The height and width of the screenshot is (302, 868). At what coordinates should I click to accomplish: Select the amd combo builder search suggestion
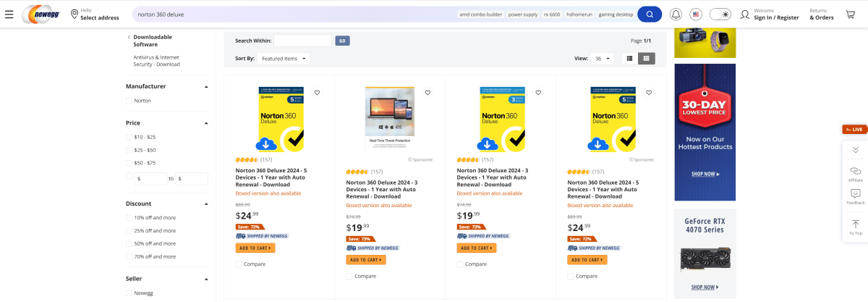(x=480, y=14)
